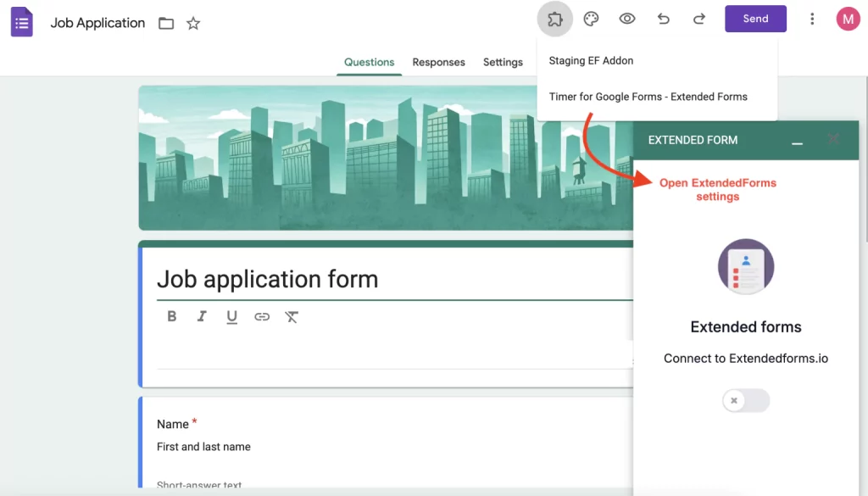This screenshot has height=496, width=868.
Task: Switch to the Responses tab
Action: pyautogui.click(x=438, y=62)
